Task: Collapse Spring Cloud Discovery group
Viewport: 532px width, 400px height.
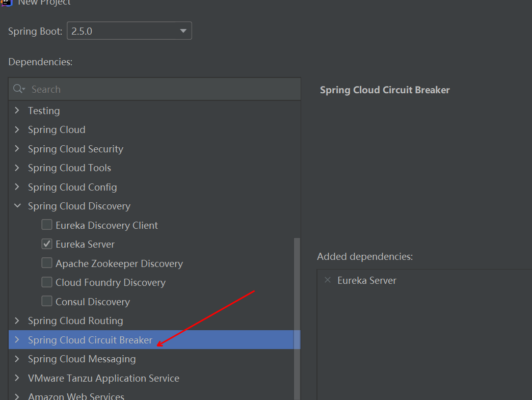Action: coord(17,205)
